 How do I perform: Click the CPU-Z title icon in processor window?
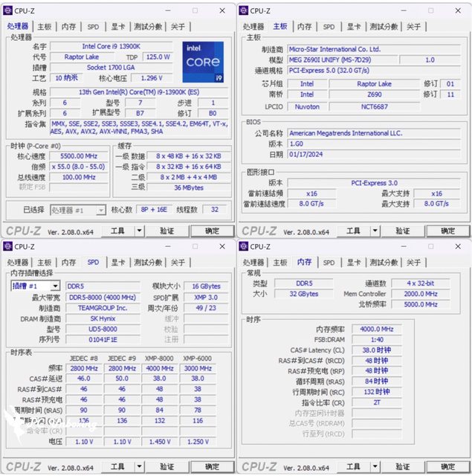click(x=7, y=10)
